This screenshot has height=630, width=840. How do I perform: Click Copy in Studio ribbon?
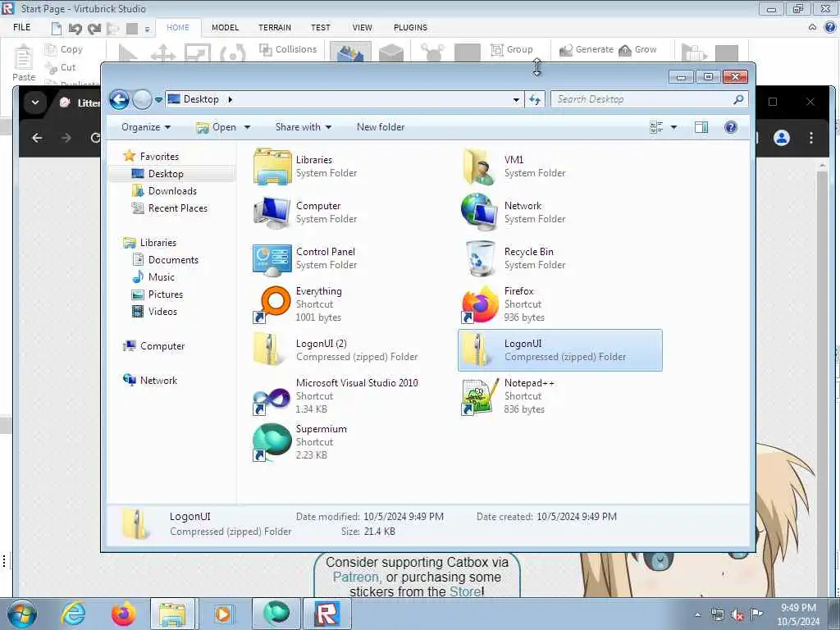click(64, 49)
